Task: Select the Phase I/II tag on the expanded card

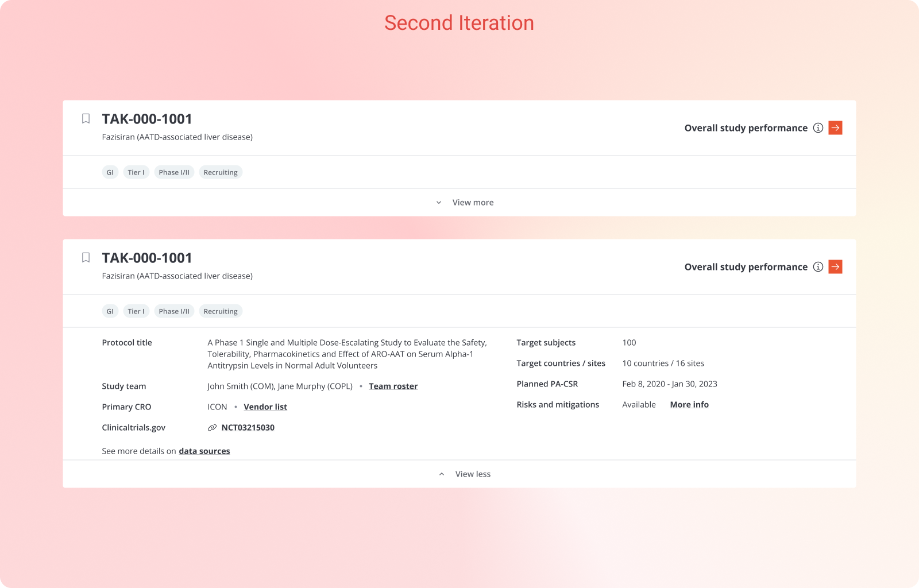Action: pos(174,311)
